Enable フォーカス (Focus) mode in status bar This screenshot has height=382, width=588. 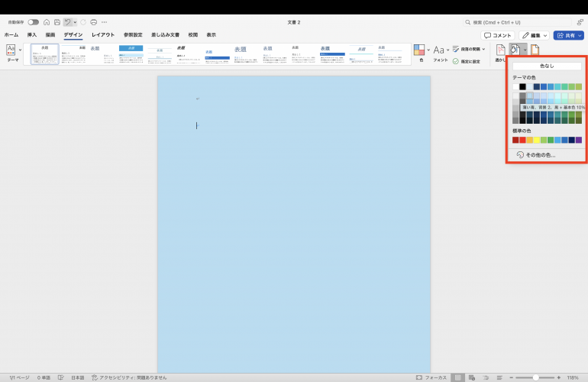431,377
